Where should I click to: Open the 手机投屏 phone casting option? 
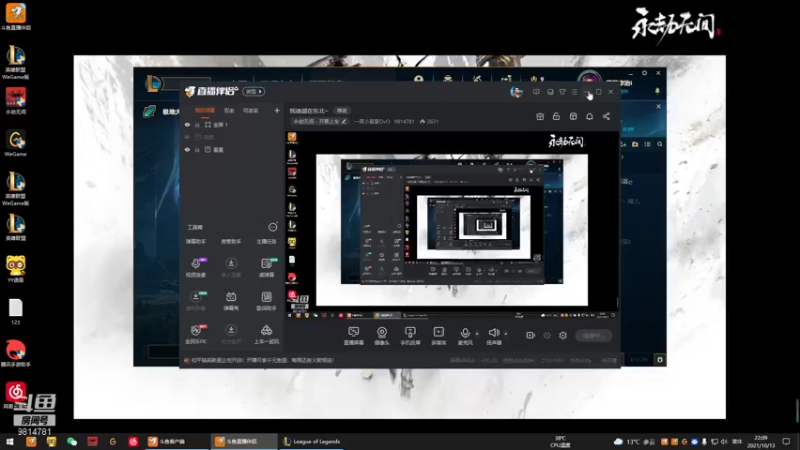(x=410, y=336)
